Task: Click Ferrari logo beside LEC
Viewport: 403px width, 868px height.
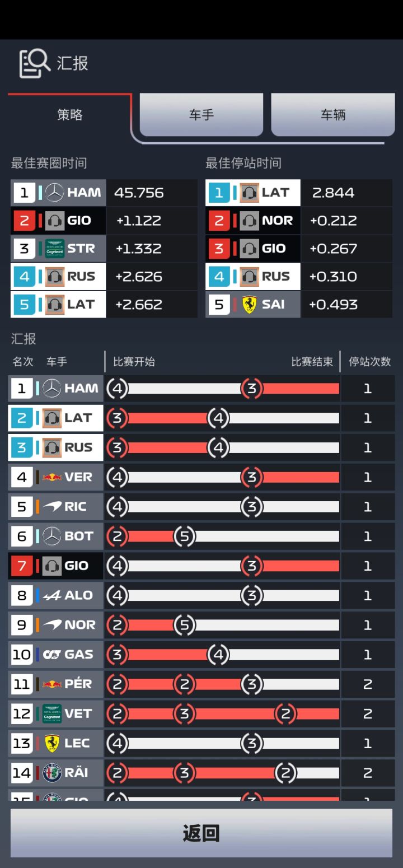Action: [x=52, y=743]
